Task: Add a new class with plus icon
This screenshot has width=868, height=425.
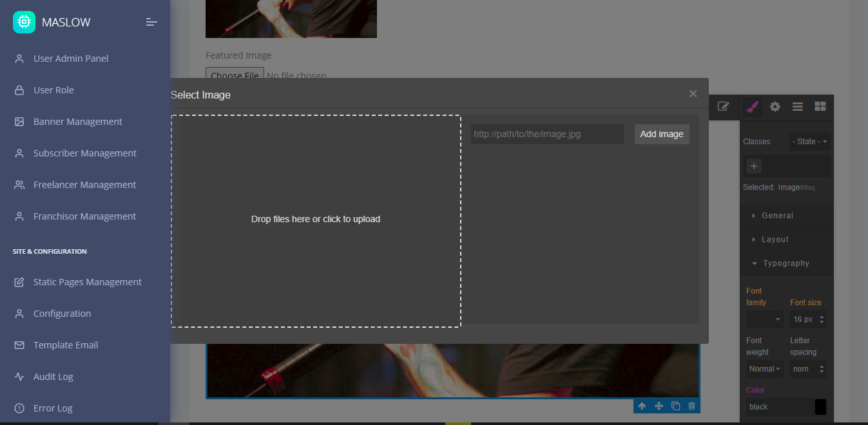Action: click(754, 166)
